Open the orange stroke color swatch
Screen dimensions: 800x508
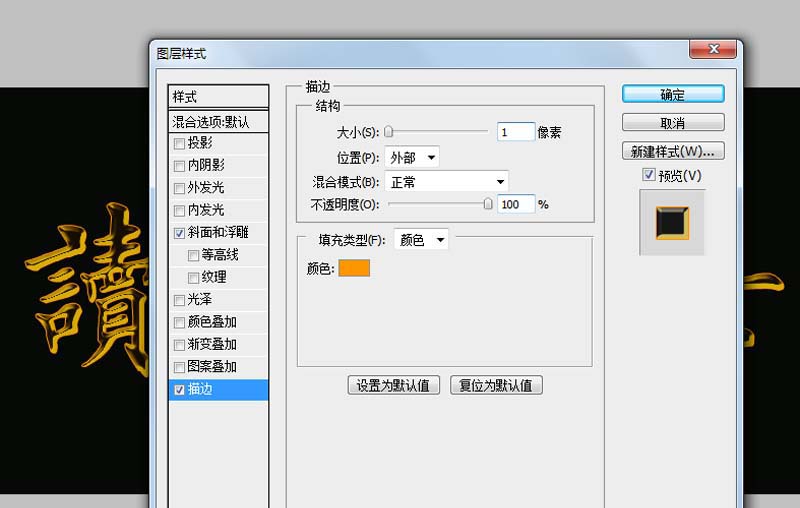point(354,268)
